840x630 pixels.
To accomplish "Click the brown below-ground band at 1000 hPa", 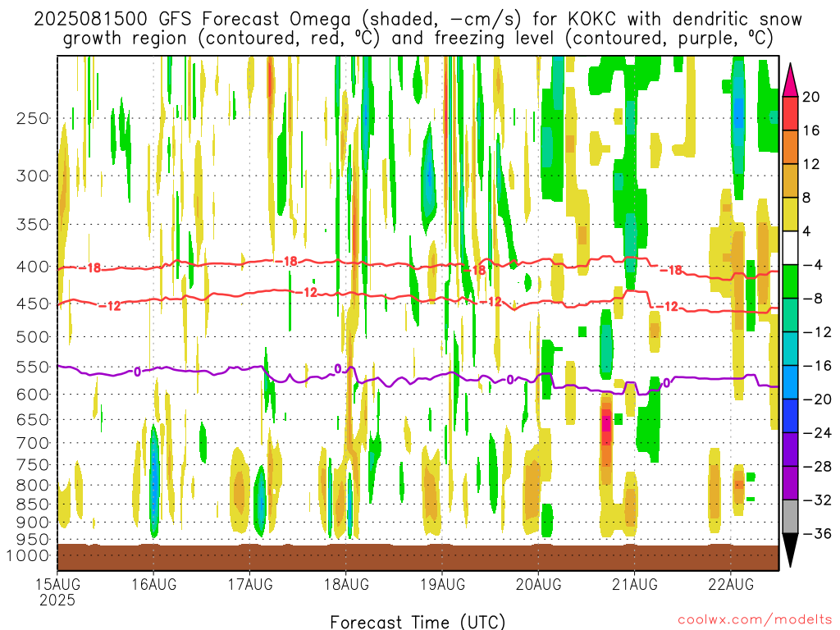I will tap(418, 557).
